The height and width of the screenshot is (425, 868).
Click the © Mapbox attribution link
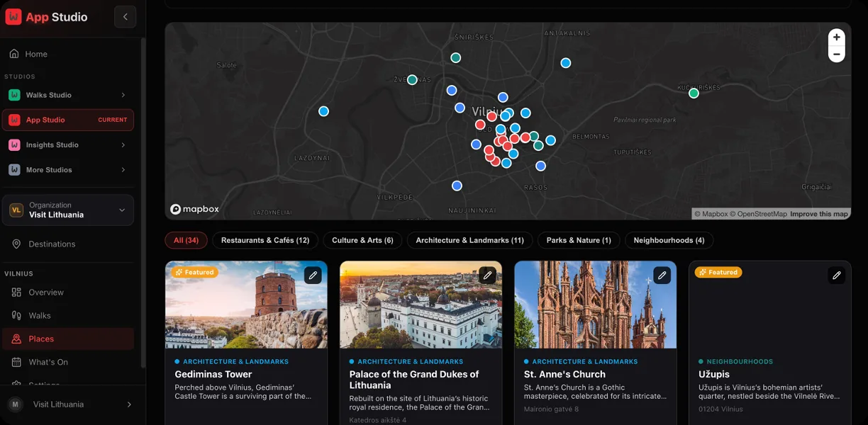click(711, 214)
